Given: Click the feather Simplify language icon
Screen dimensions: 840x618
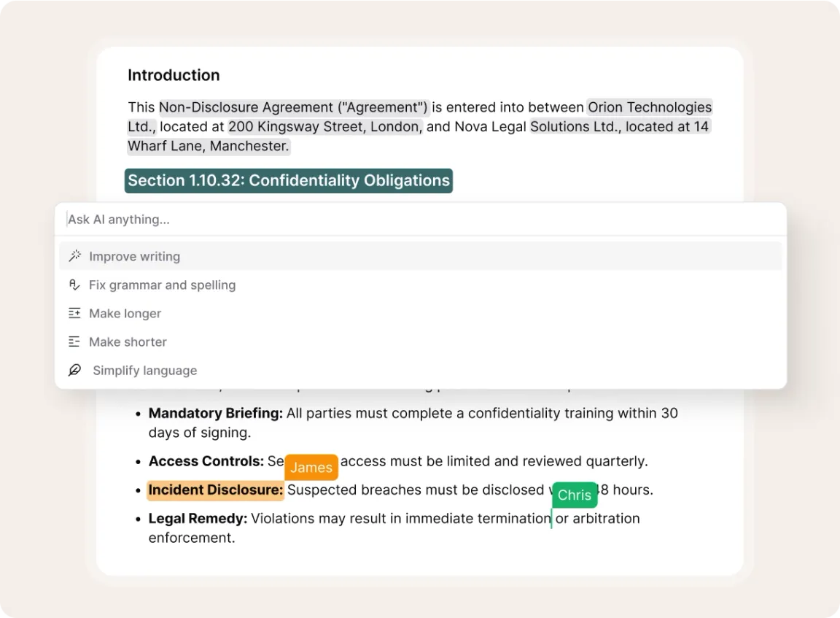Looking at the screenshot, I should coord(74,370).
